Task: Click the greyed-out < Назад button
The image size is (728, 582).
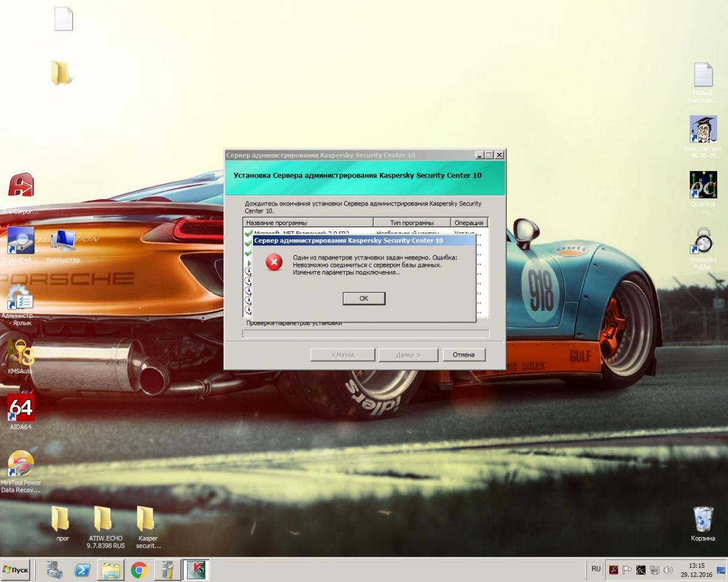Action: (343, 355)
